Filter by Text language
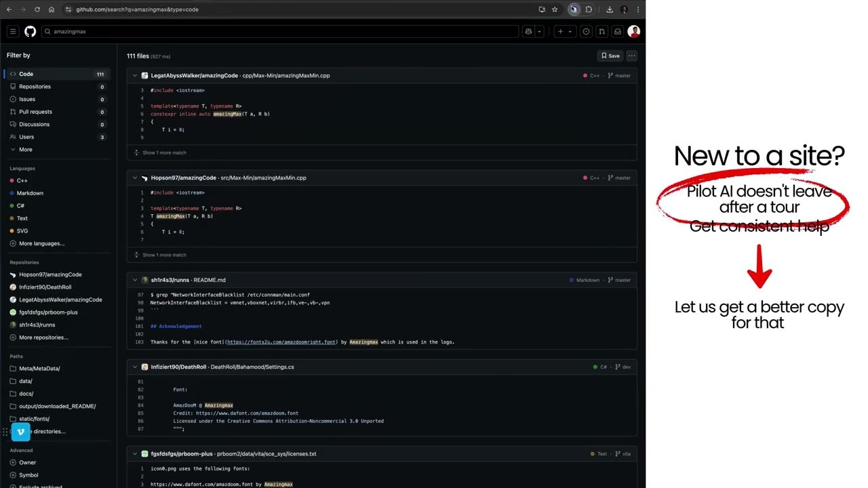Screen dimensions: 868x488 [x=57, y=218]
